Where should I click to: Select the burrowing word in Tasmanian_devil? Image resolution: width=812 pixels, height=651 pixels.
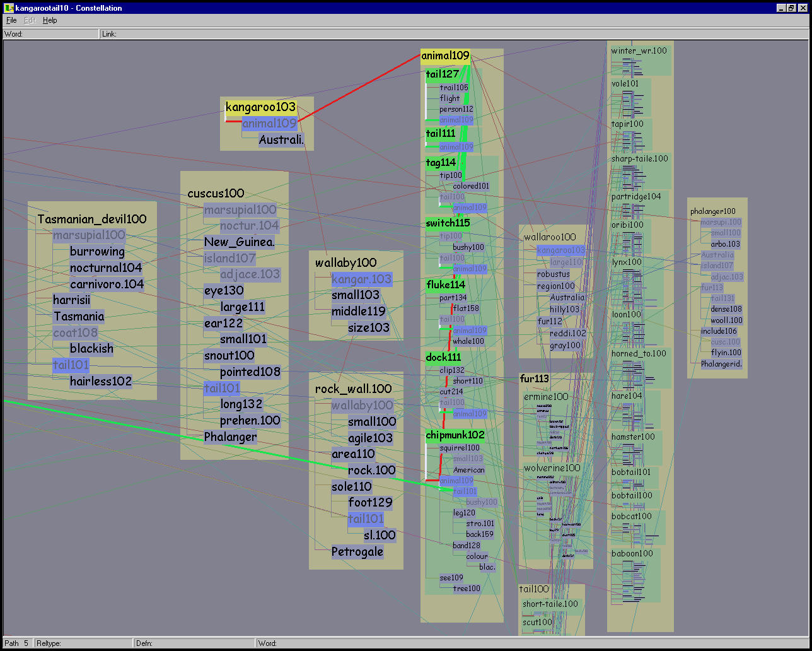(x=97, y=251)
